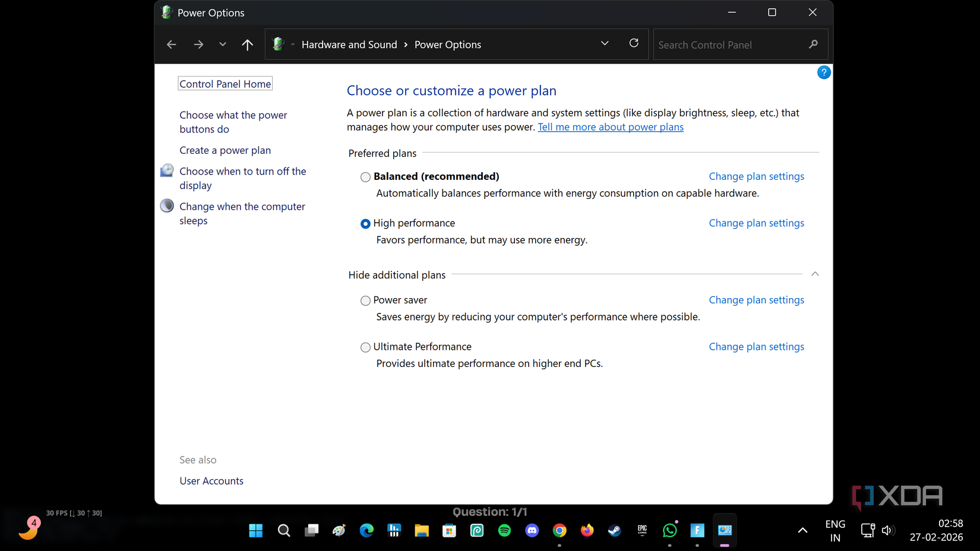
Task: Change plan settings for High performance
Action: pyautogui.click(x=756, y=223)
